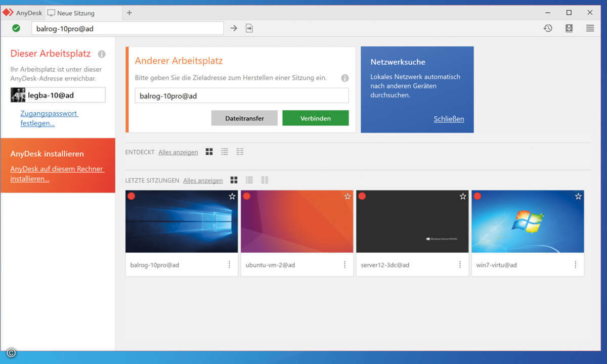Click the ubuntu-vm-2@ad label text

point(270,265)
